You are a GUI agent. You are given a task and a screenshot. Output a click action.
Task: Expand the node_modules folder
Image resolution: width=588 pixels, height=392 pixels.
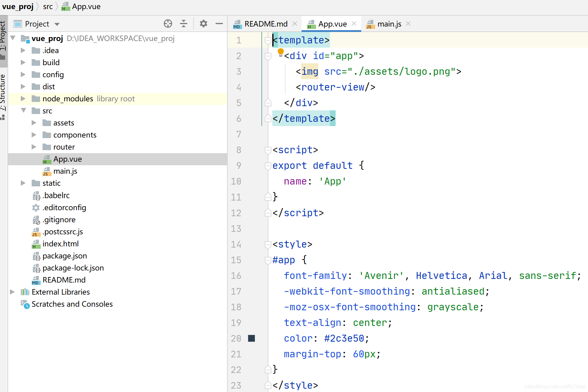(23, 99)
